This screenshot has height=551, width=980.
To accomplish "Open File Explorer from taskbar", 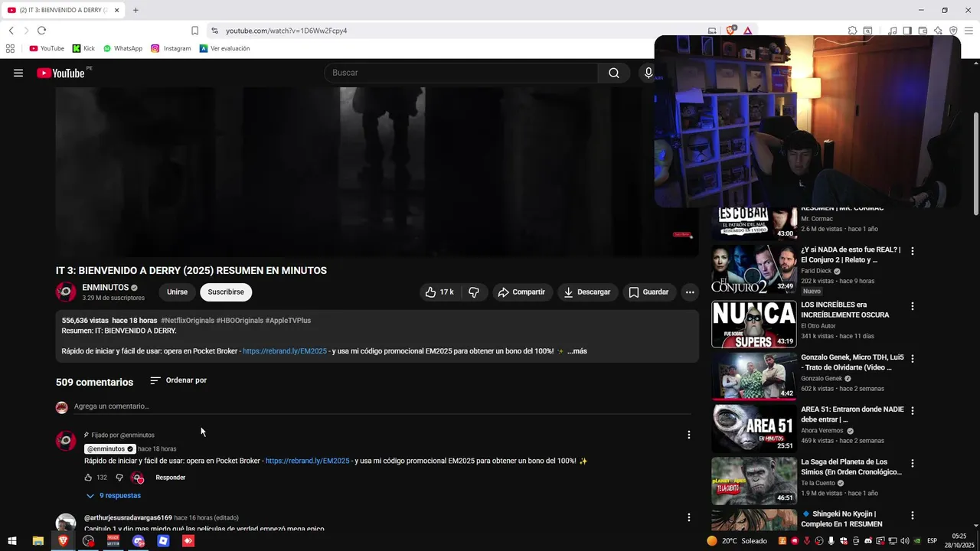I will coord(38,541).
